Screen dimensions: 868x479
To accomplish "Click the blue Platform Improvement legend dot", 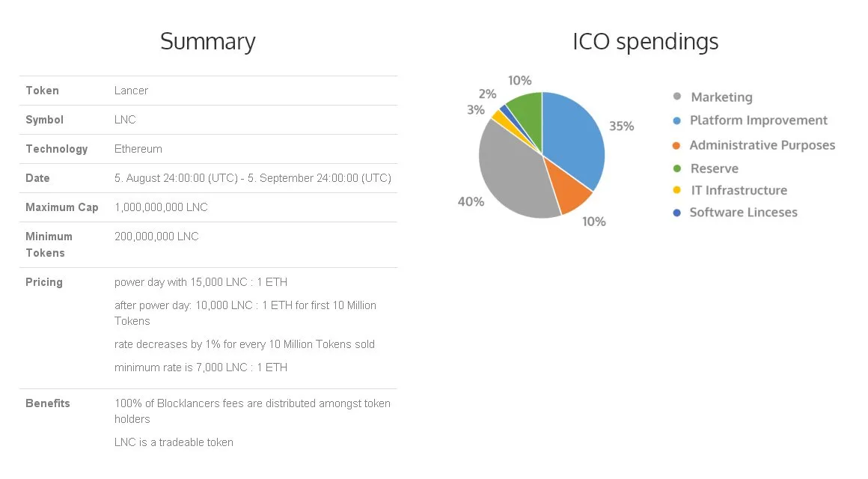I will coord(676,120).
